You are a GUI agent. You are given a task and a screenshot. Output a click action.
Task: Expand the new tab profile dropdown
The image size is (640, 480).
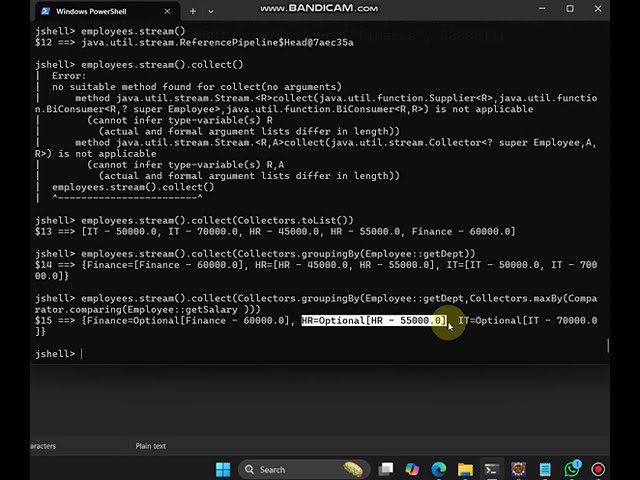[211, 11]
